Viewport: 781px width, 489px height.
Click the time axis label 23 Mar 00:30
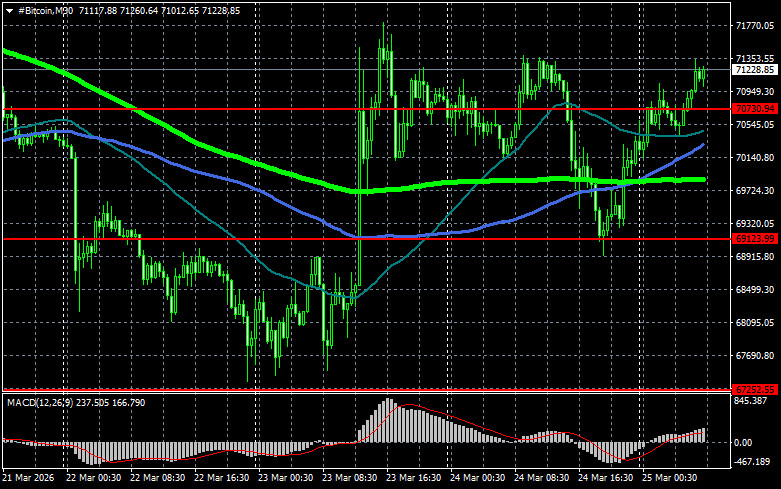coord(285,478)
